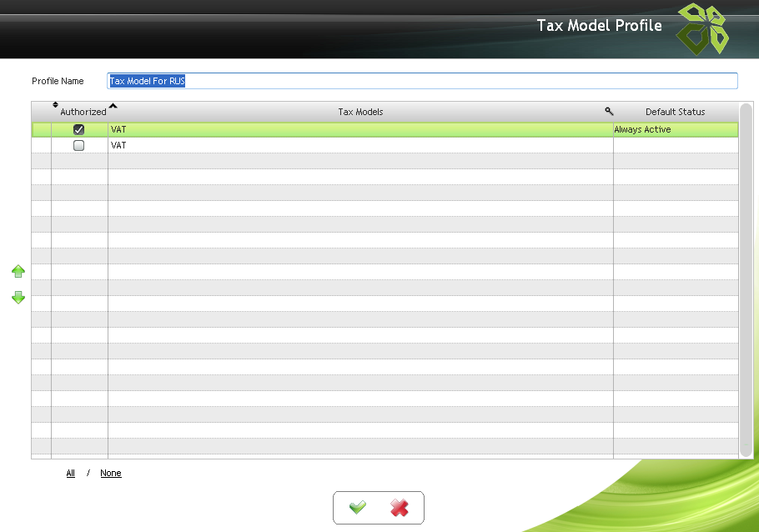Click the green move-up arrow
This screenshot has width=759, height=532.
18,272
